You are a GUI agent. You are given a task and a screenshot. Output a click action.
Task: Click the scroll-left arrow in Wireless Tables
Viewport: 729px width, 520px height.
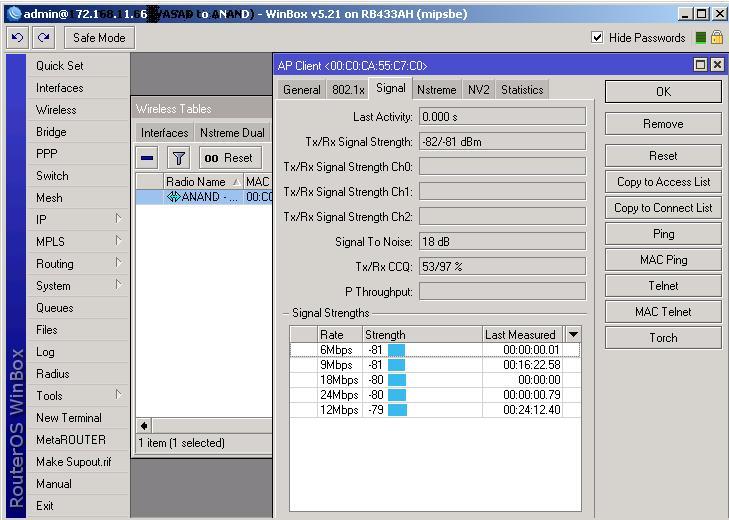[144, 426]
